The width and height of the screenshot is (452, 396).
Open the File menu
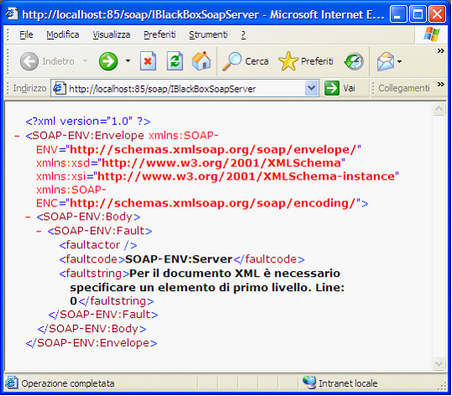(26, 35)
